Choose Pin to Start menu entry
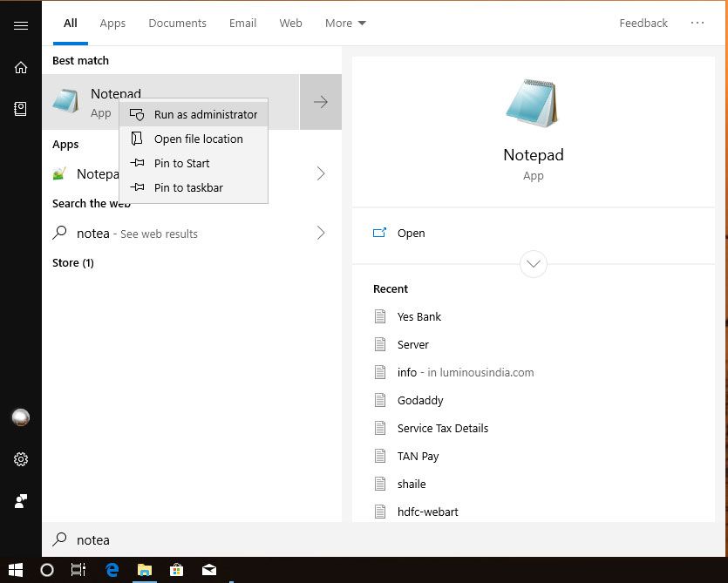This screenshot has width=728, height=583. tap(194, 163)
